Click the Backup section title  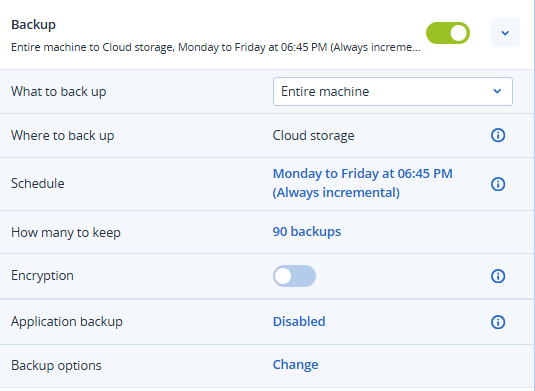33,25
